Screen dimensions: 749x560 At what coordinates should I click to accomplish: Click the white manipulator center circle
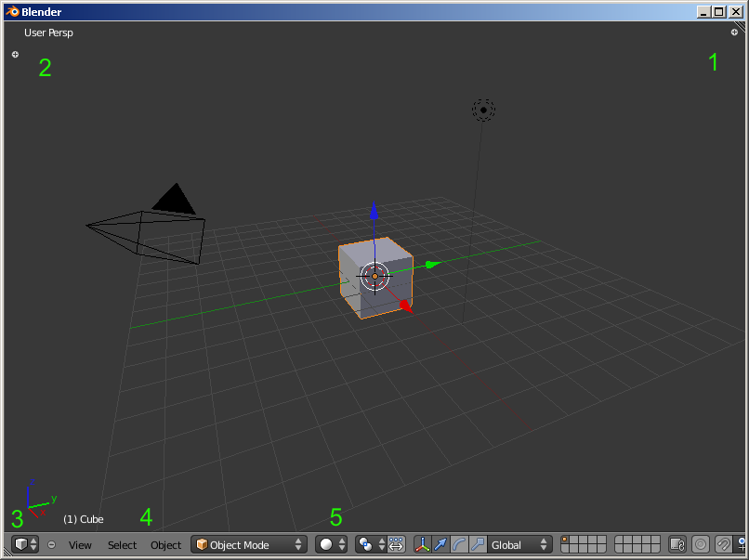pos(374,276)
